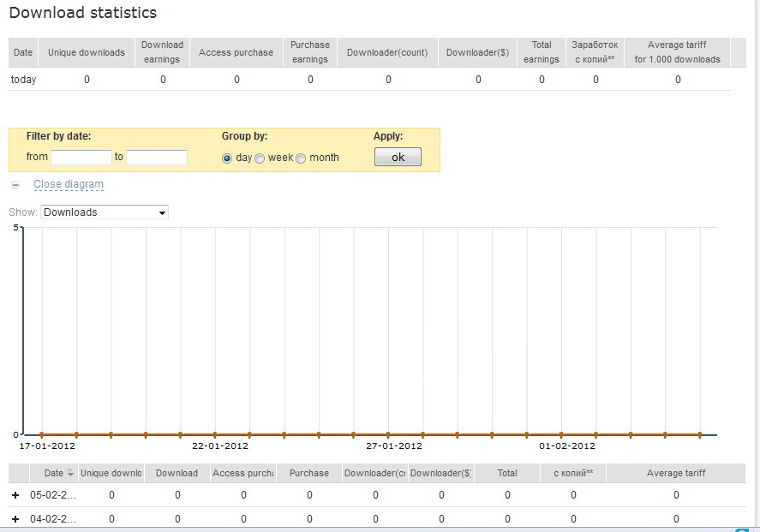760x532 pixels.
Task: Click the chart data point at 27-01-2012
Action: pos(388,434)
